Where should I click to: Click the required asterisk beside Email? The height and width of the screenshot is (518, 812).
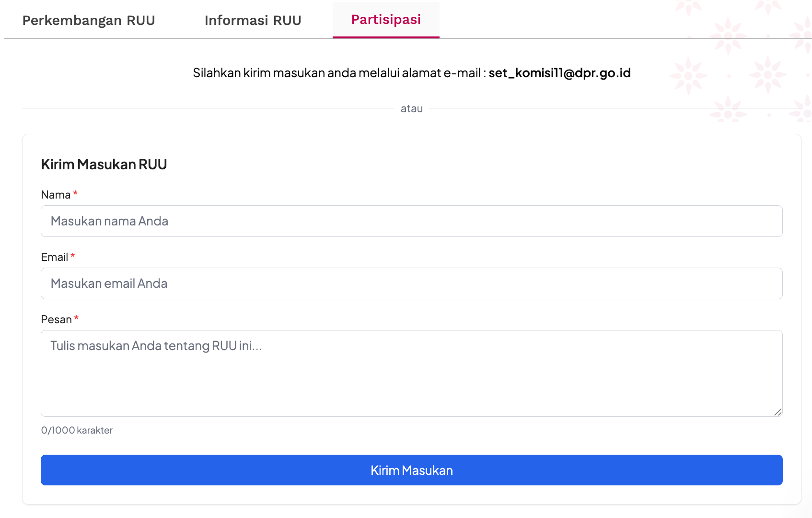pyautogui.click(x=73, y=256)
